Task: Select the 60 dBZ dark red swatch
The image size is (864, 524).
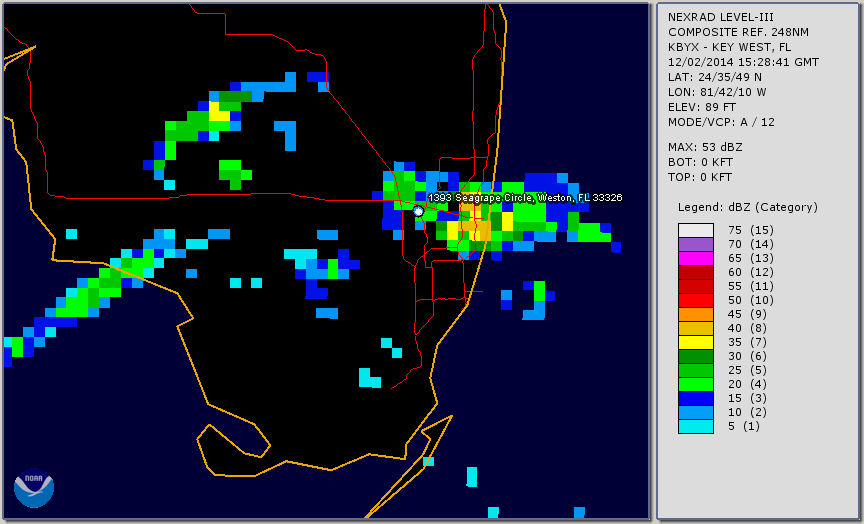Action: click(695, 272)
